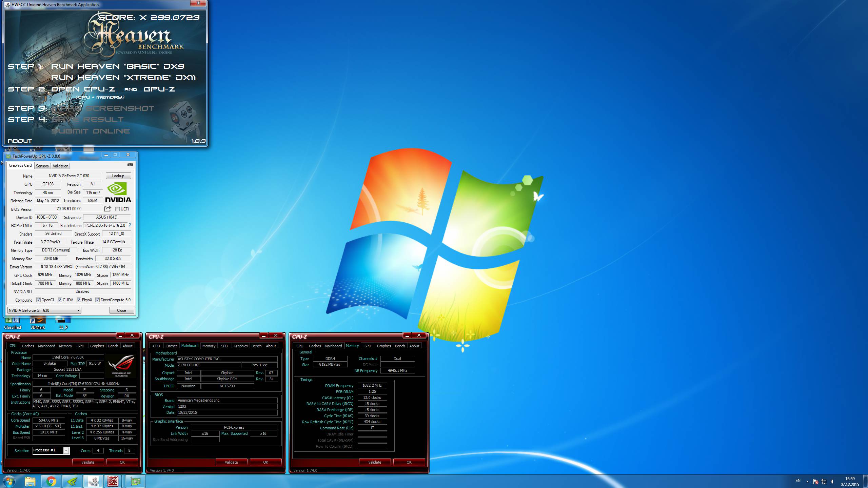The width and height of the screenshot is (868, 488).
Task: Open the volume speaker icon in tray
Action: (x=832, y=481)
